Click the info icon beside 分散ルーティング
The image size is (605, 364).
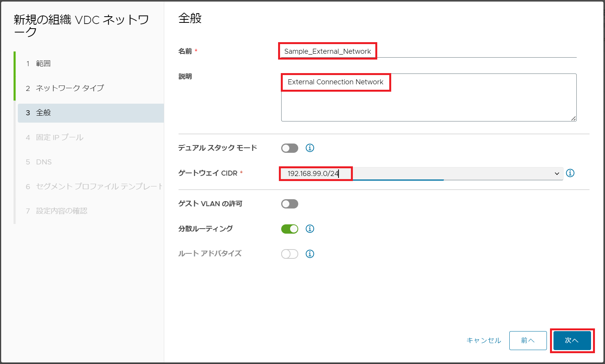click(x=310, y=229)
